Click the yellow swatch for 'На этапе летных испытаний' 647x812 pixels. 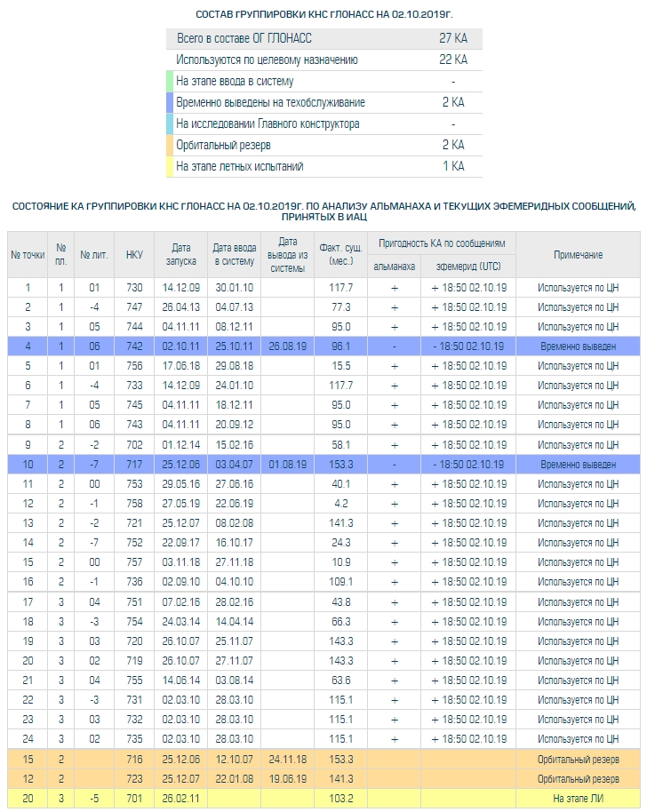[170, 167]
